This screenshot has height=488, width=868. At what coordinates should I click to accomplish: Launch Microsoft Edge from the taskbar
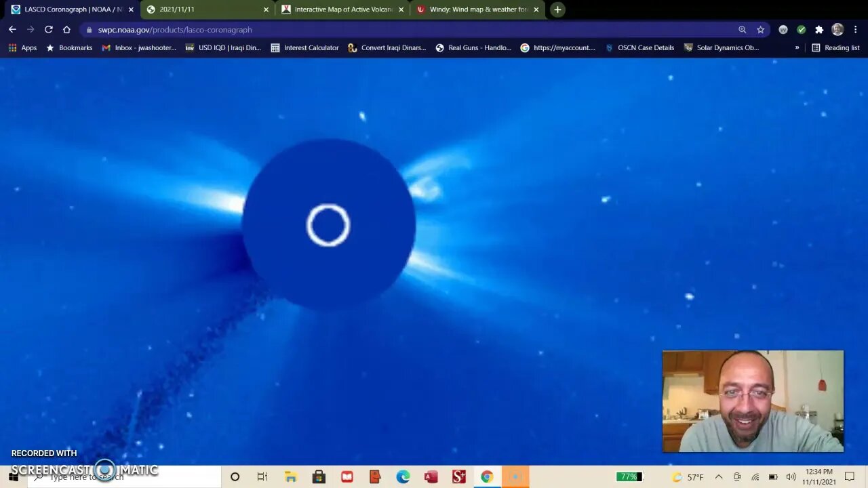403,477
